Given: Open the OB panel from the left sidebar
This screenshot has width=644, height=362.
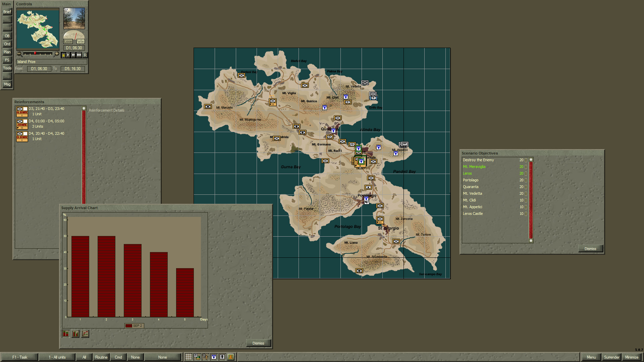Looking at the screenshot, I should pos(7,36).
